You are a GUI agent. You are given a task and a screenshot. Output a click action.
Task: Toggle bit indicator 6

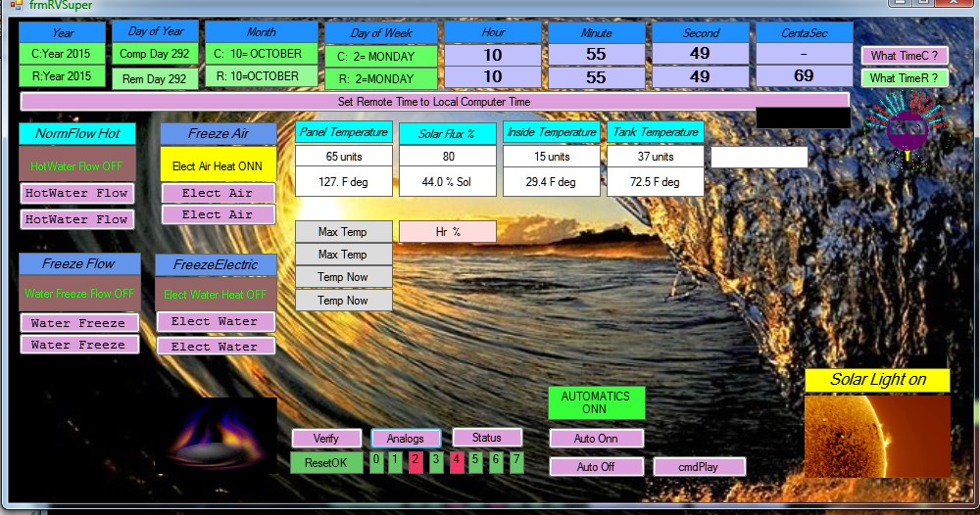click(496, 462)
